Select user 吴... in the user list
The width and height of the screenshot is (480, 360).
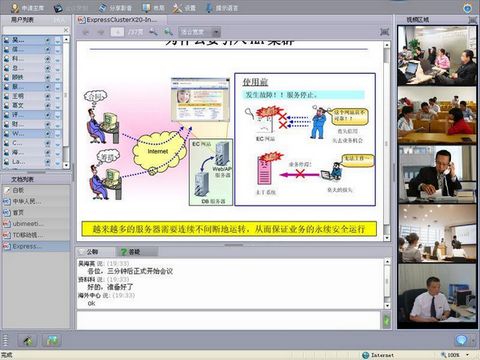(x=32, y=40)
